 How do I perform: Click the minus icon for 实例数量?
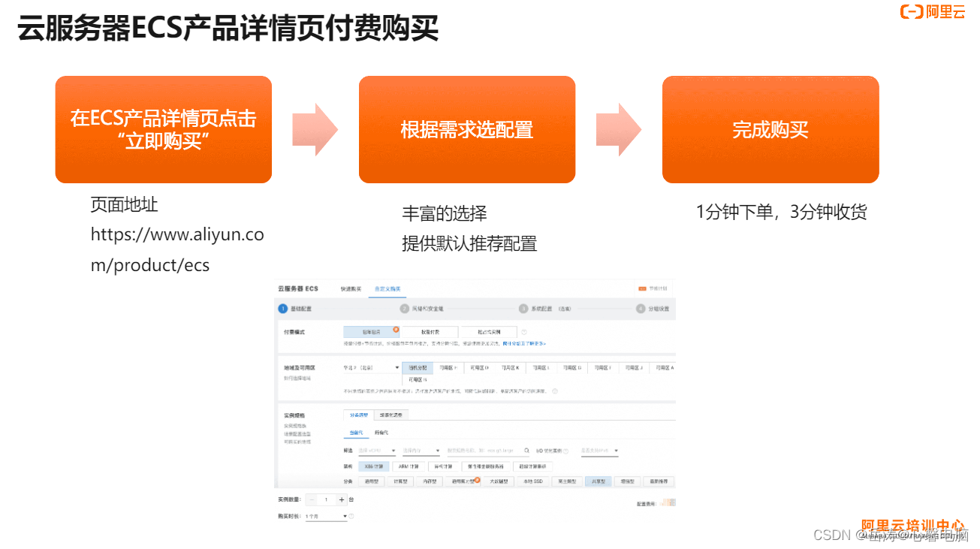click(x=312, y=499)
